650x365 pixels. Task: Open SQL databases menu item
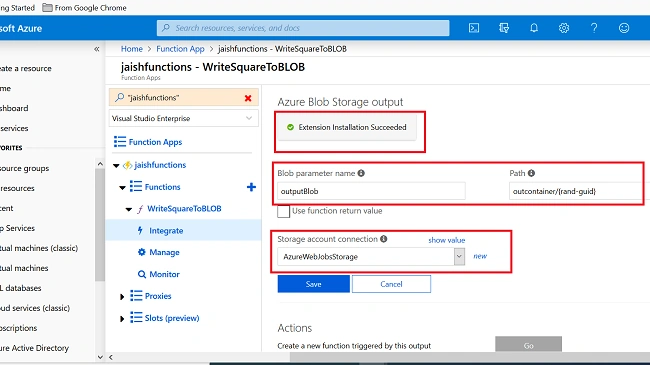tap(20, 288)
